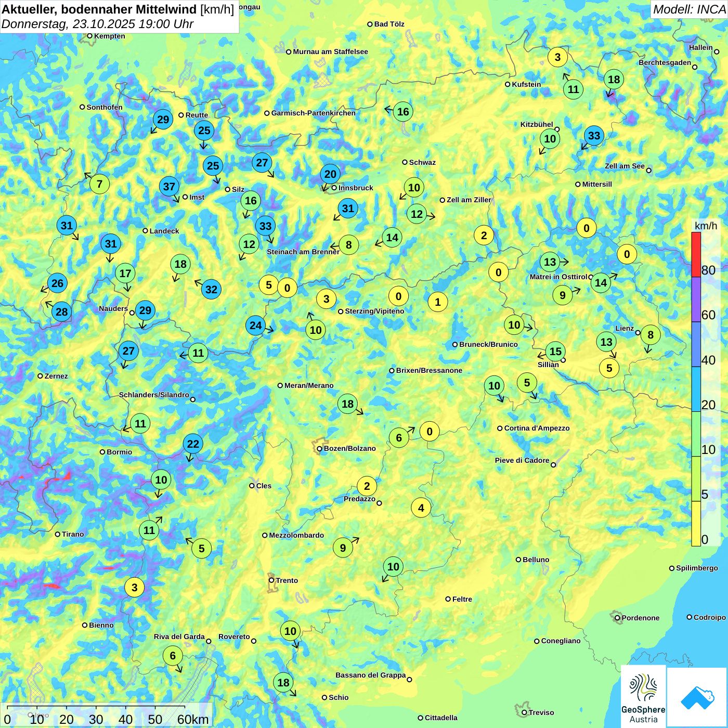Click the red legend swatch above 80
728x728 pixels.
point(696,254)
